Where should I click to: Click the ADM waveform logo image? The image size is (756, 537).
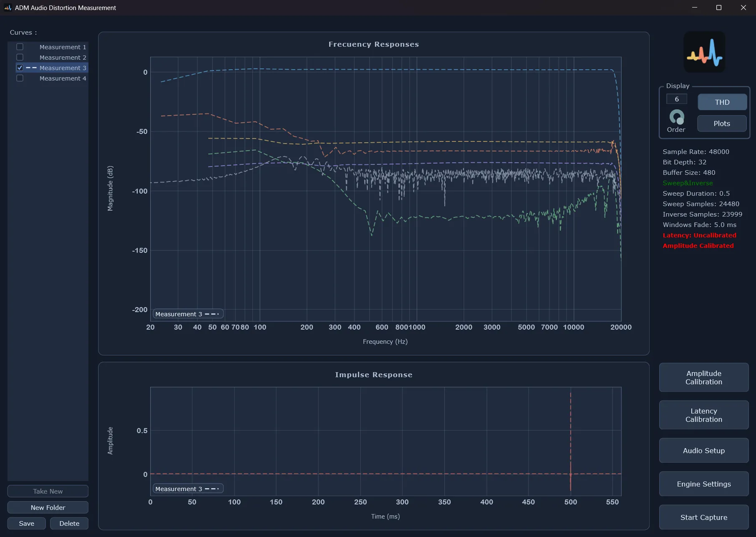(x=704, y=52)
